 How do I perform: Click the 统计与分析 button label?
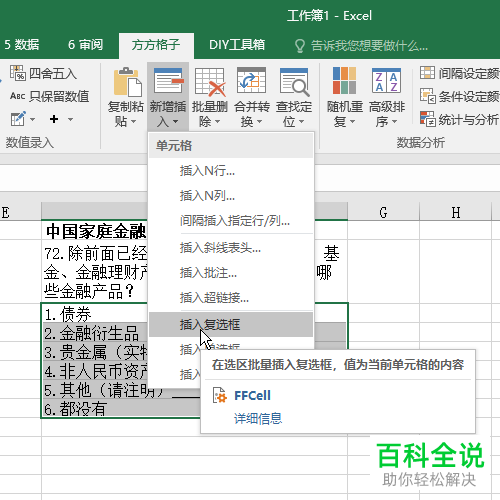click(468, 120)
